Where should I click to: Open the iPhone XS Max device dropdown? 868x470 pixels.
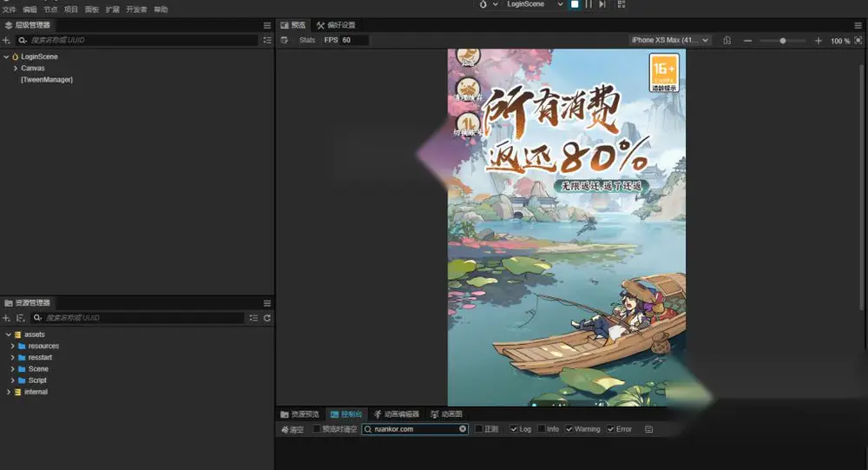coord(670,41)
